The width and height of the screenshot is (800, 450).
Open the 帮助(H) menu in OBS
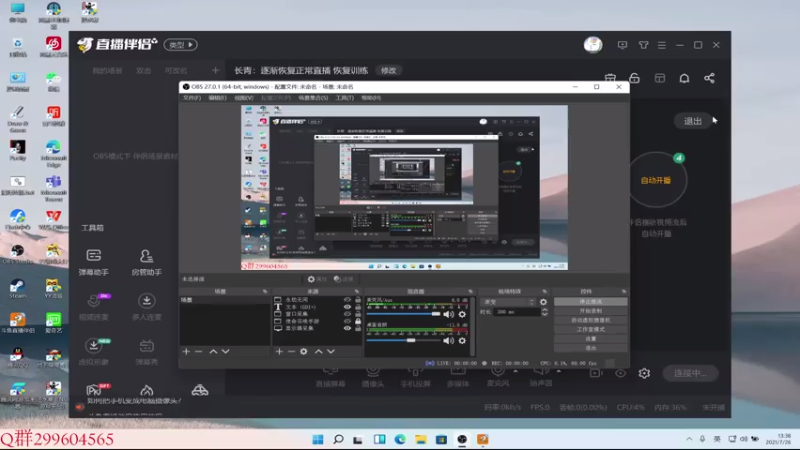pos(371,98)
